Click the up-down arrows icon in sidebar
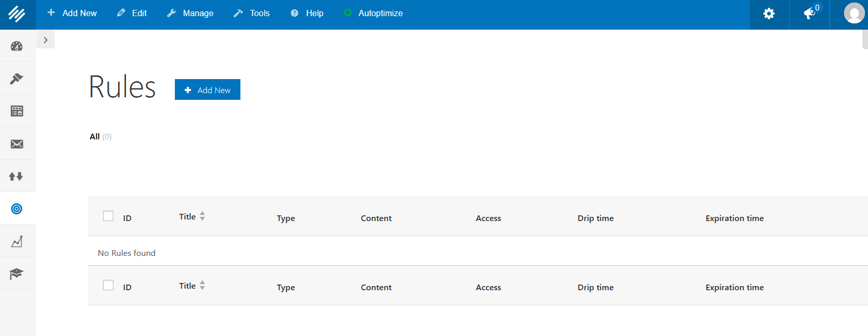The width and height of the screenshot is (868, 336). [17, 176]
